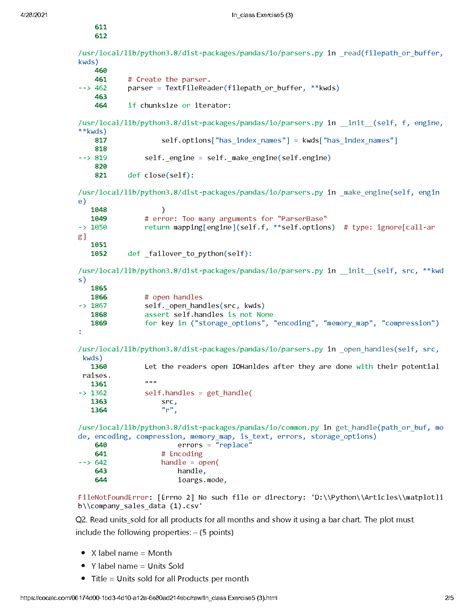
Task: Click the arrow marker at line 642
Action: pos(84,462)
